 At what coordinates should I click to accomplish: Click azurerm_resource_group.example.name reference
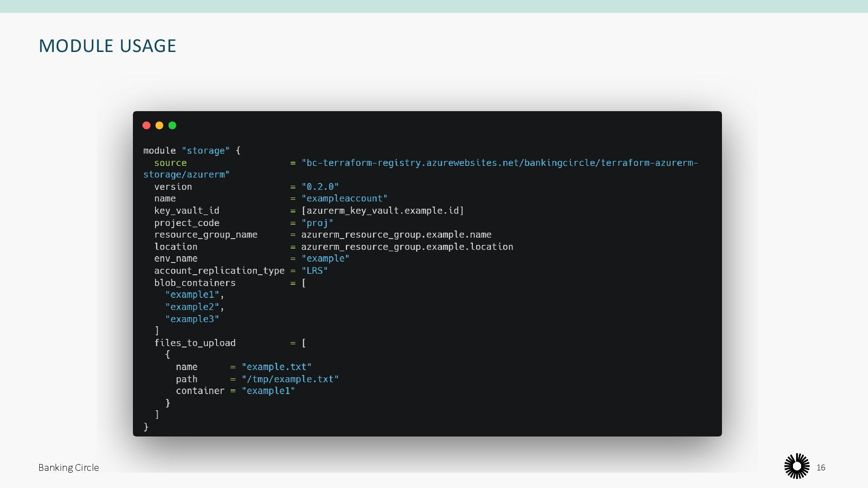[396, 235]
